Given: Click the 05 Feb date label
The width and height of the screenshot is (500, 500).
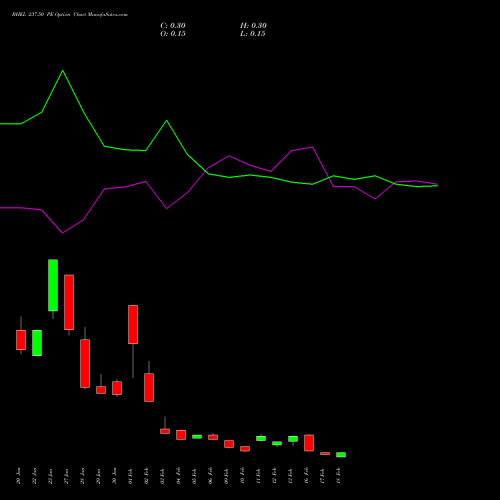Looking at the screenshot, I should tap(195, 476).
